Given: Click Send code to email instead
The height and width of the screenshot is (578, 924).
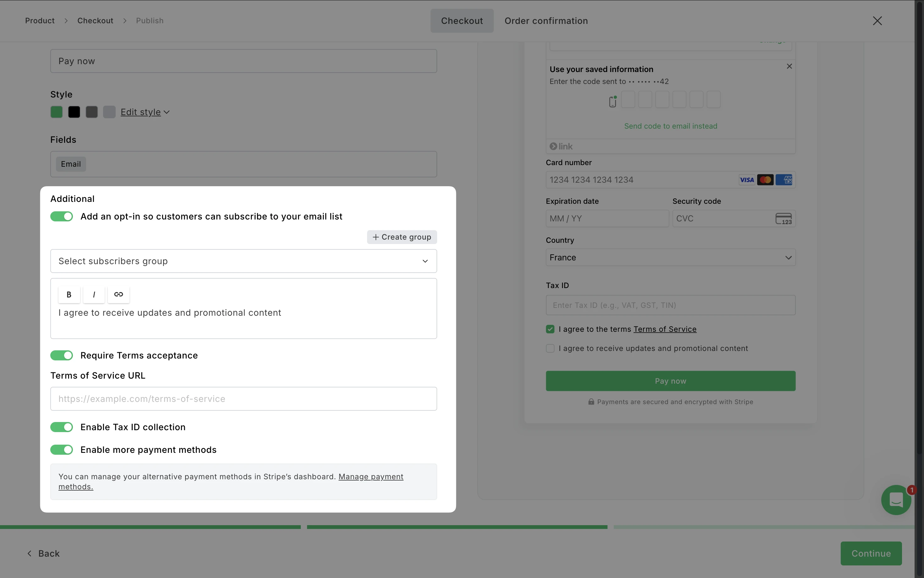Looking at the screenshot, I should pos(670,126).
